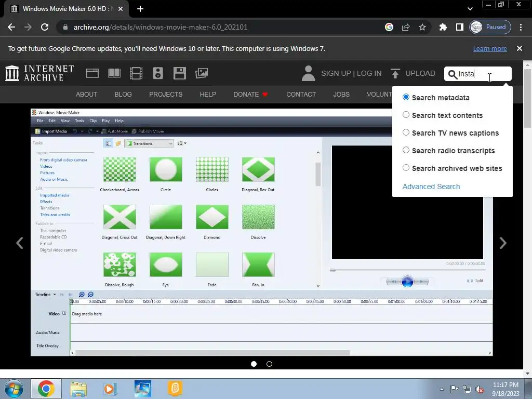Click SIGN UP link
The width and height of the screenshot is (532, 399).
(x=336, y=73)
